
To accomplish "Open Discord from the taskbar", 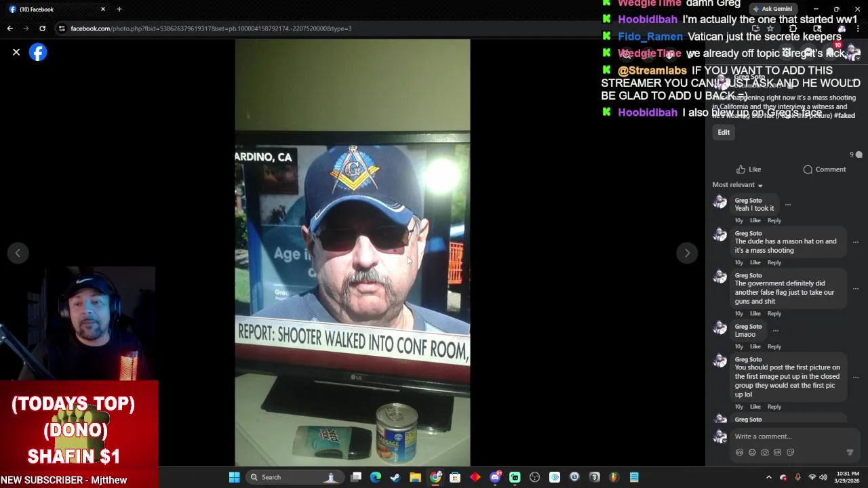I will [x=495, y=477].
